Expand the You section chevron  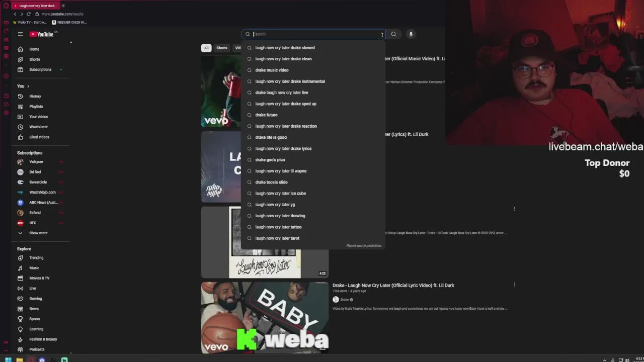click(28, 86)
